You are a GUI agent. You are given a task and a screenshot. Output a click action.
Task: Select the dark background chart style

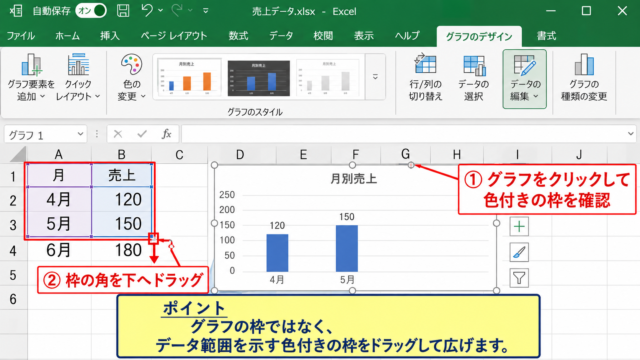click(x=258, y=78)
